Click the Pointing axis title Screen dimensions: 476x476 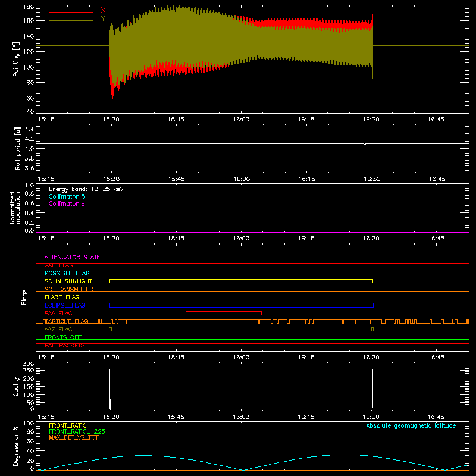(16, 59)
